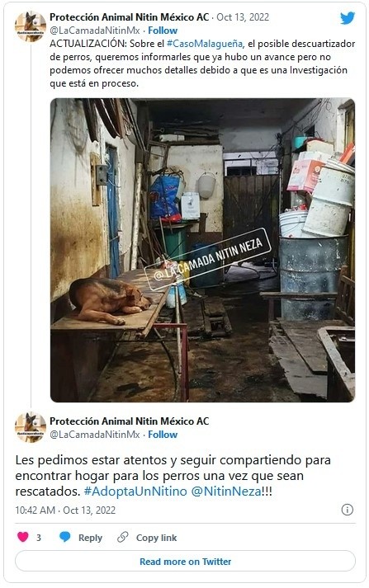Screen dimensions: 369x588
Task: Open the tweet info circle icon
Action: (x=347, y=510)
